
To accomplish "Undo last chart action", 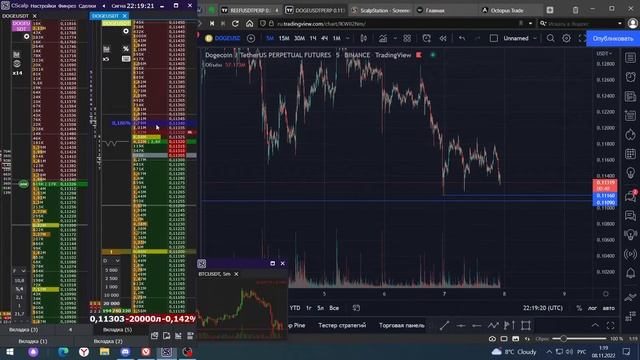I will 462,38.
